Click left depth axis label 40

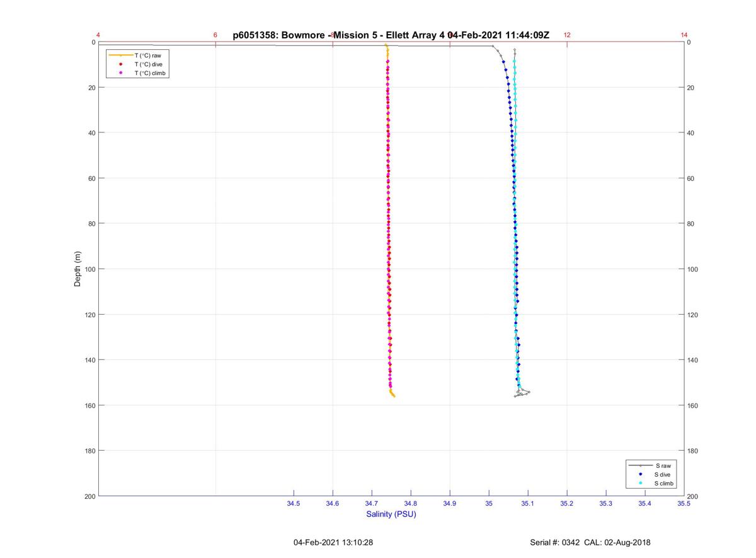point(91,133)
